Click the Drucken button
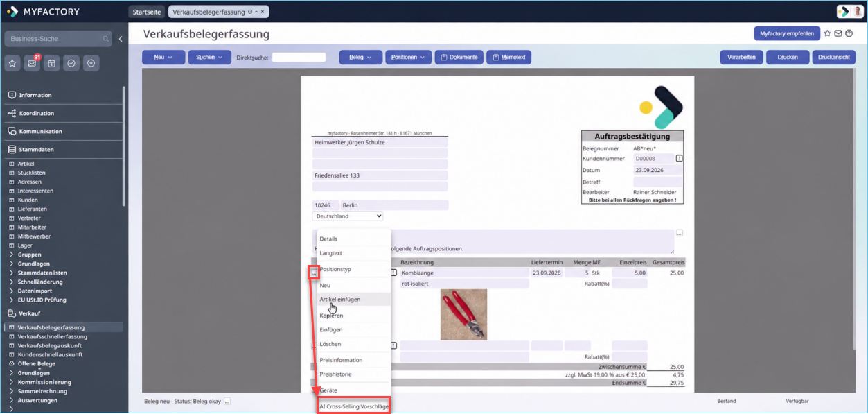Image resolution: width=868 pixels, height=414 pixels. pos(788,58)
